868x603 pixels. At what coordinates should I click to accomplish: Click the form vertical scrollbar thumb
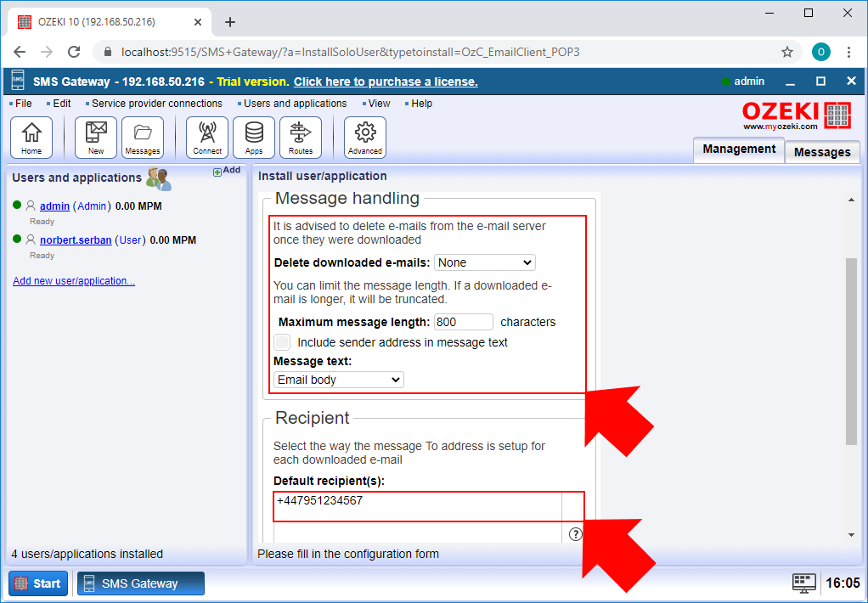[x=851, y=351]
